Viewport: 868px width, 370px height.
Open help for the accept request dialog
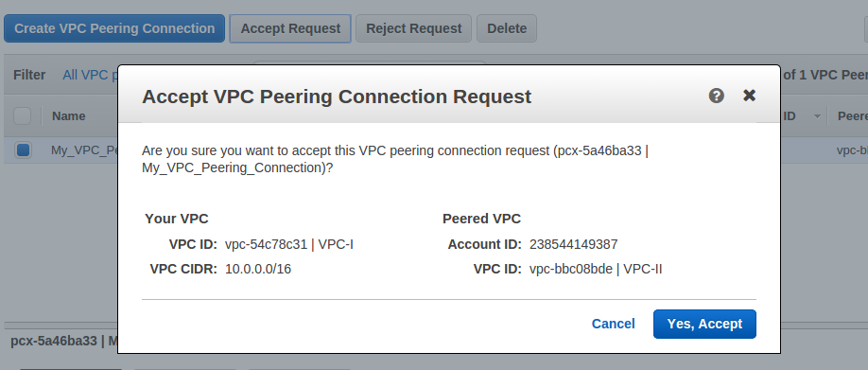(717, 96)
